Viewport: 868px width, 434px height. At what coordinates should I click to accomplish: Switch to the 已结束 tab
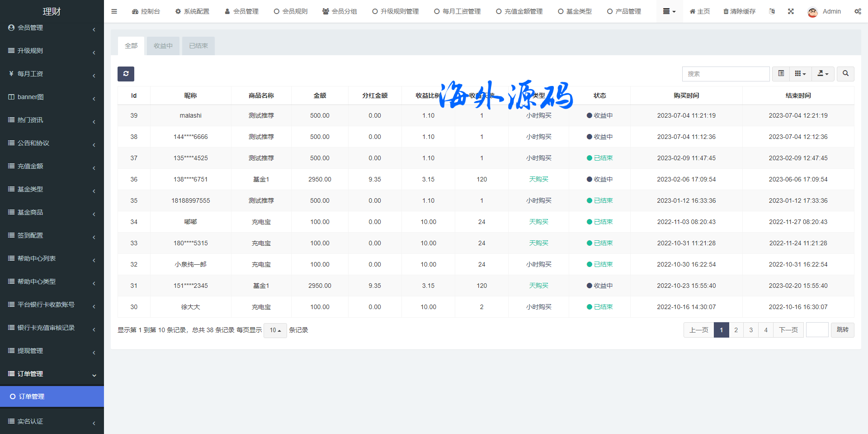pyautogui.click(x=198, y=46)
